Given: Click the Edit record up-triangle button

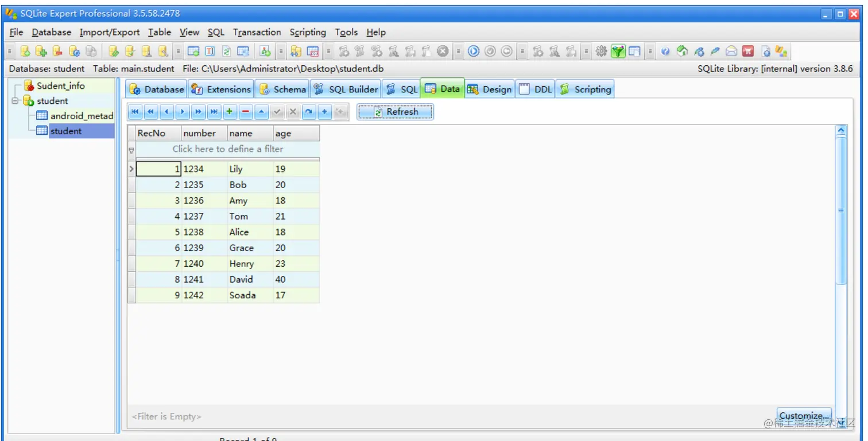Looking at the screenshot, I should pyautogui.click(x=262, y=112).
